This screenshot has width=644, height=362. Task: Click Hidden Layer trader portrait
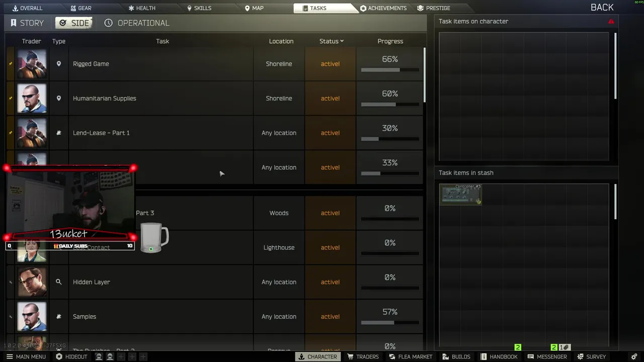(32, 282)
